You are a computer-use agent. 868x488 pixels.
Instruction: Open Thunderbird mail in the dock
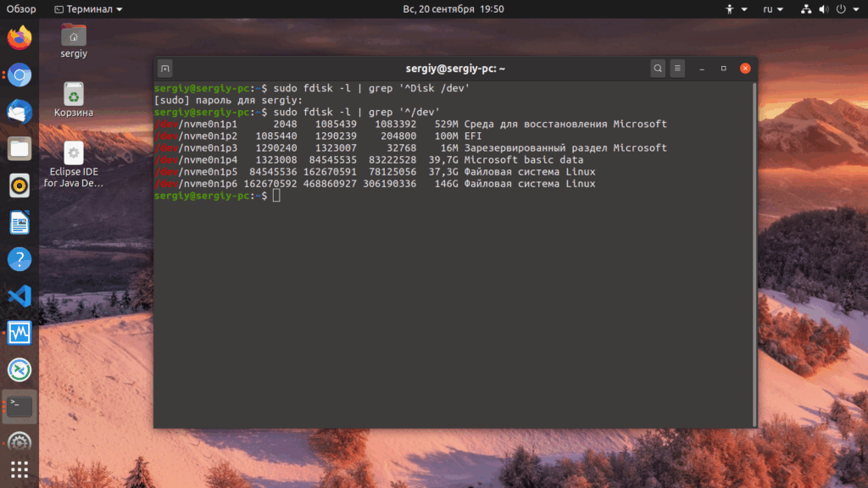[x=19, y=112]
